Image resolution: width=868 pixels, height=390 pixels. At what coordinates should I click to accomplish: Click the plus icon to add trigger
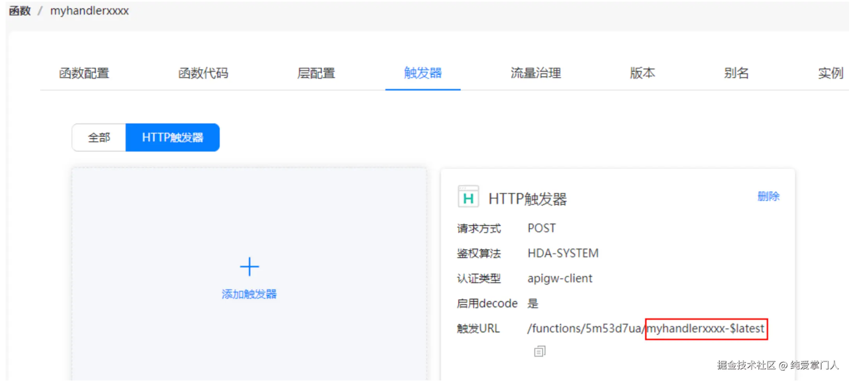click(x=249, y=267)
